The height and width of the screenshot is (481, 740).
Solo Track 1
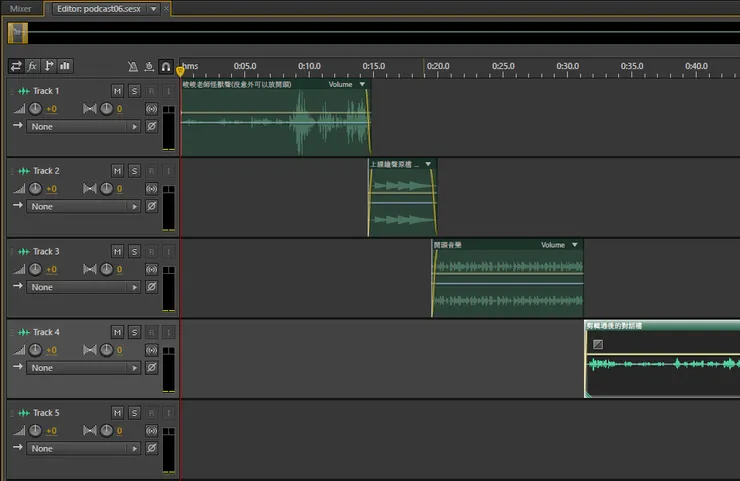click(x=135, y=91)
